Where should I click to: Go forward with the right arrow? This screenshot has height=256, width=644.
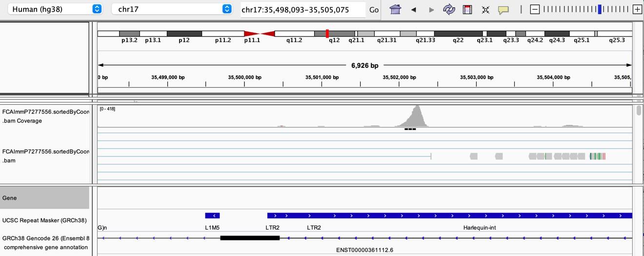click(x=431, y=10)
